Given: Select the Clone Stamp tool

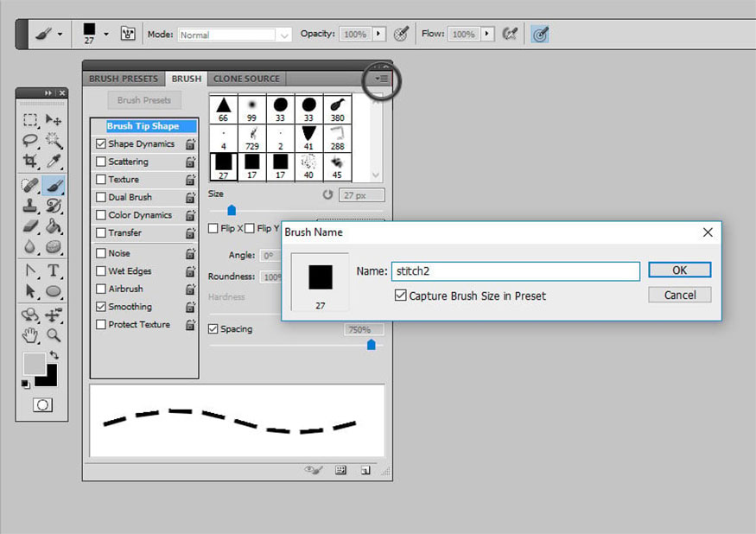Looking at the screenshot, I should [30, 206].
